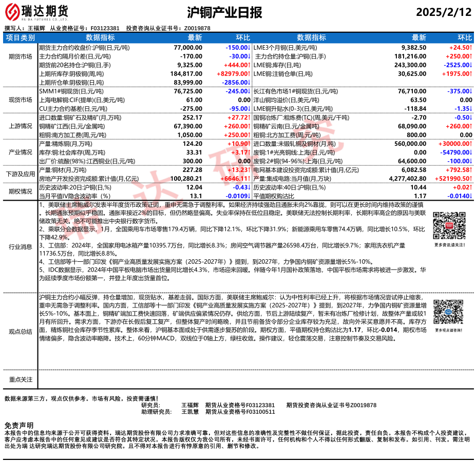The width and height of the screenshot is (476, 462).
Task: Click the change value -0.0109
Action: [238, 196]
